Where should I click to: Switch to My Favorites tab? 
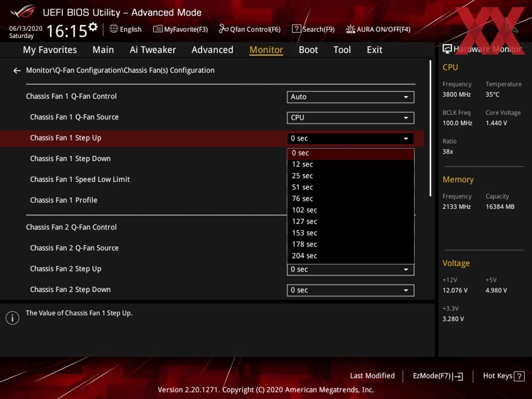pyautogui.click(x=50, y=50)
